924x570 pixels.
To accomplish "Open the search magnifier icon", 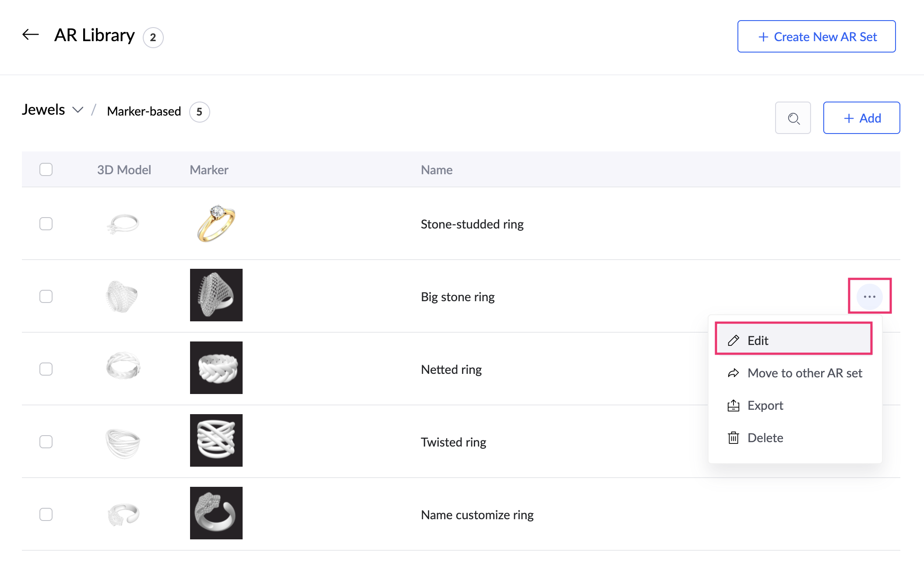I will point(793,118).
